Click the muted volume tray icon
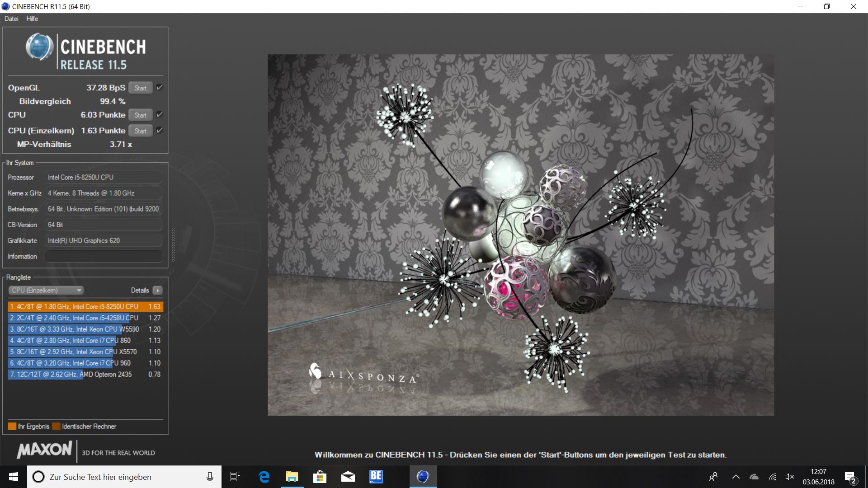The height and width of the screenshot is (488, 868). click(x=790, y=477)
